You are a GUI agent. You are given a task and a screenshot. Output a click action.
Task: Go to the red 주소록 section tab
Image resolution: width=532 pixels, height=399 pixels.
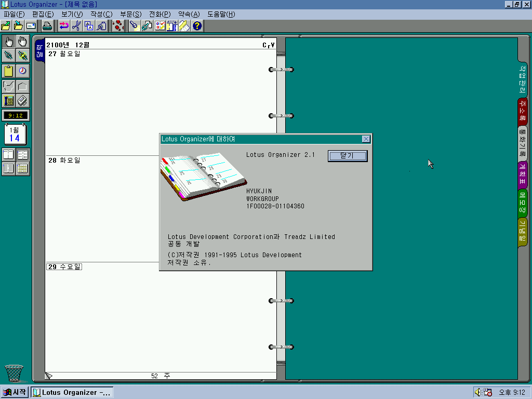(x=523, y=111)
